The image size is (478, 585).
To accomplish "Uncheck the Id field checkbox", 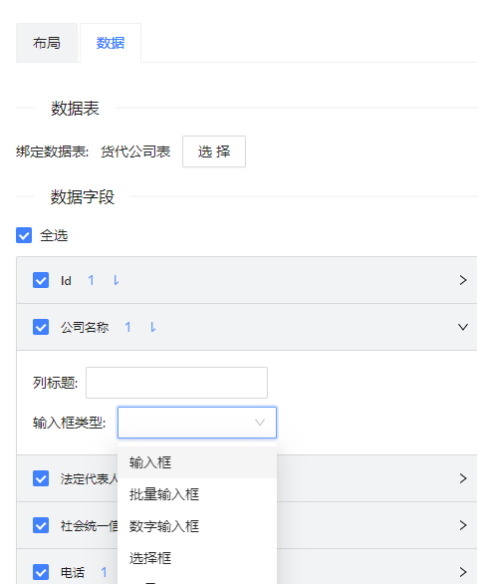I will click(x=41, y=280).
